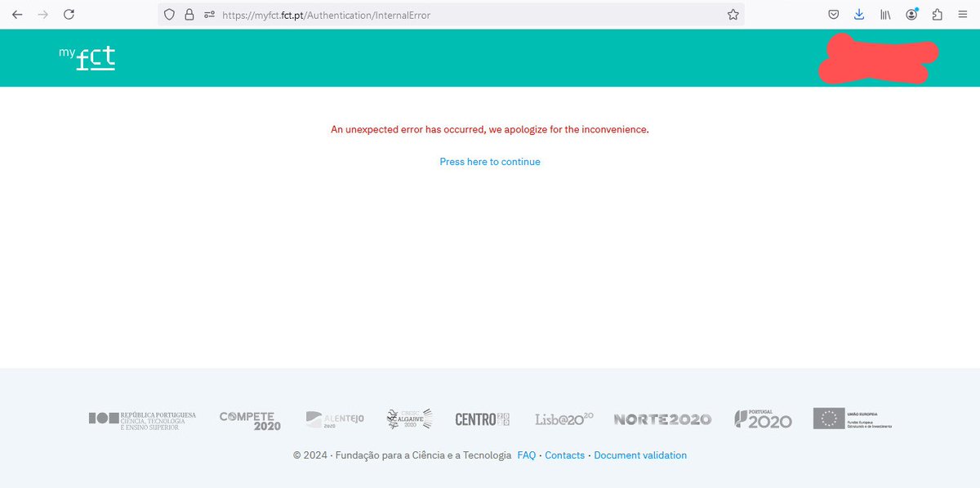The width and height of the screenshot is (980, 488).
Task: Open the FAQ footer link
Action: click(527, 455)
